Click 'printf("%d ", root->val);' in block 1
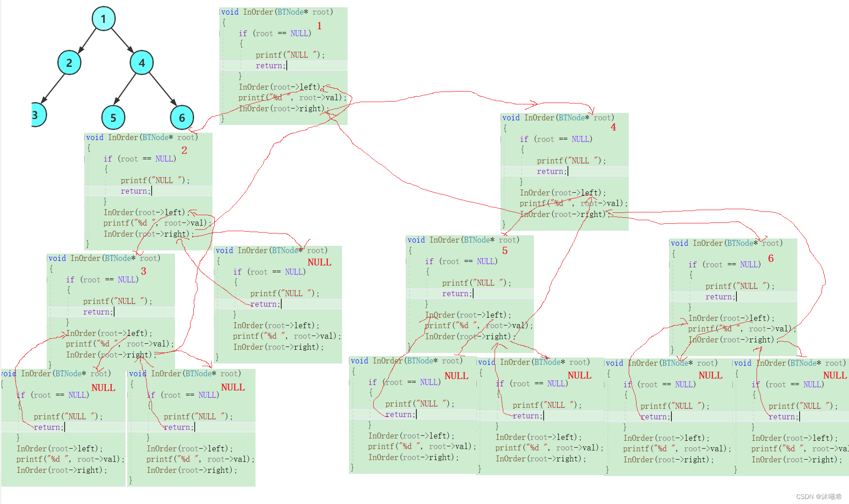 click(x=293, y=98)
